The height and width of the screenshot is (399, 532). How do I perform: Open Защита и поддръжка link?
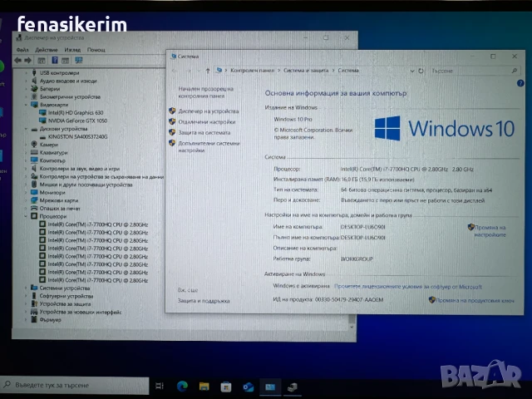click(x=204, y=301)
